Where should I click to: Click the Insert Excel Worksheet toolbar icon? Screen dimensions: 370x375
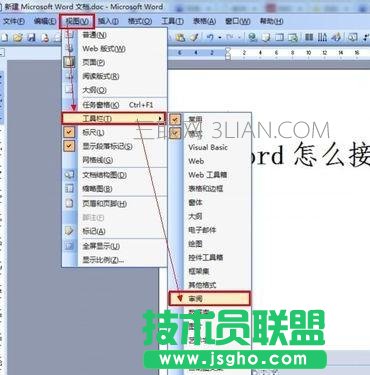(x=293, y=37)
